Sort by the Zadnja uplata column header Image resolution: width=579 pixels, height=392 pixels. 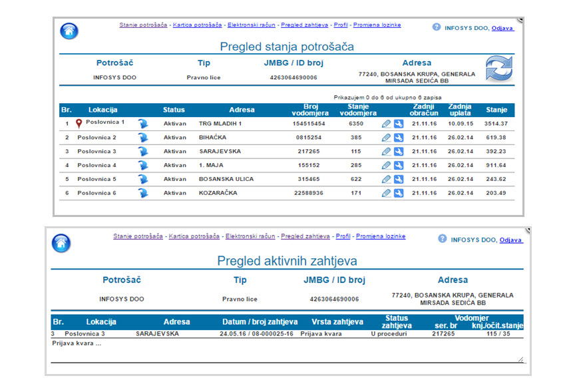460,110
